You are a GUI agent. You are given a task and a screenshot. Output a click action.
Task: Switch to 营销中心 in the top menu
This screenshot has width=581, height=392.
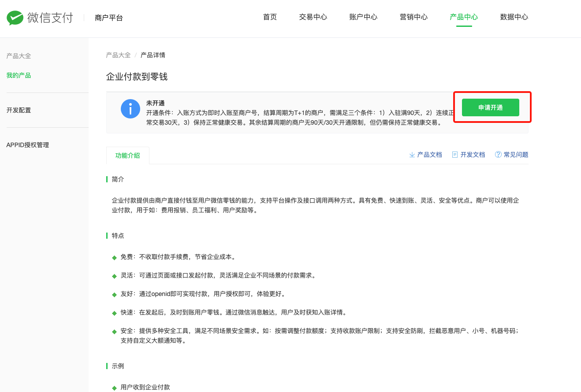point(413,17)
